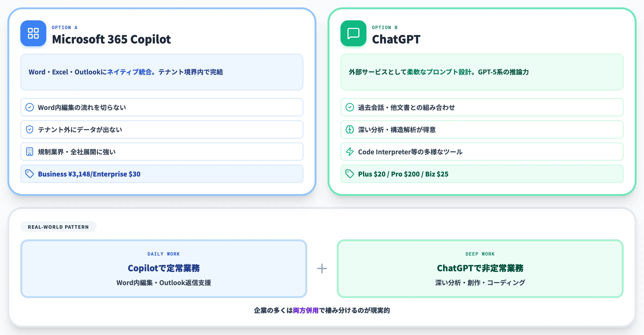The height and width of the screenshot is (335, 644).
Task: Click the OPTION A label
Action: 65,27
